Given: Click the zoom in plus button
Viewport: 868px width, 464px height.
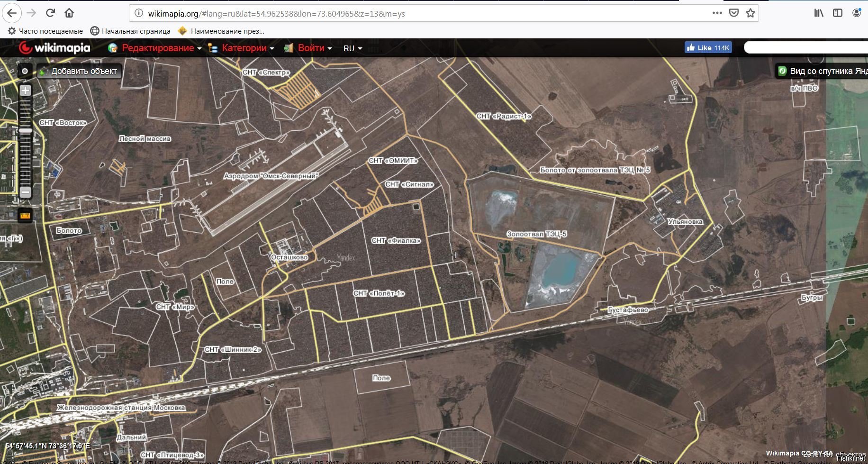Looking at the screenshot, I should 26,91.
